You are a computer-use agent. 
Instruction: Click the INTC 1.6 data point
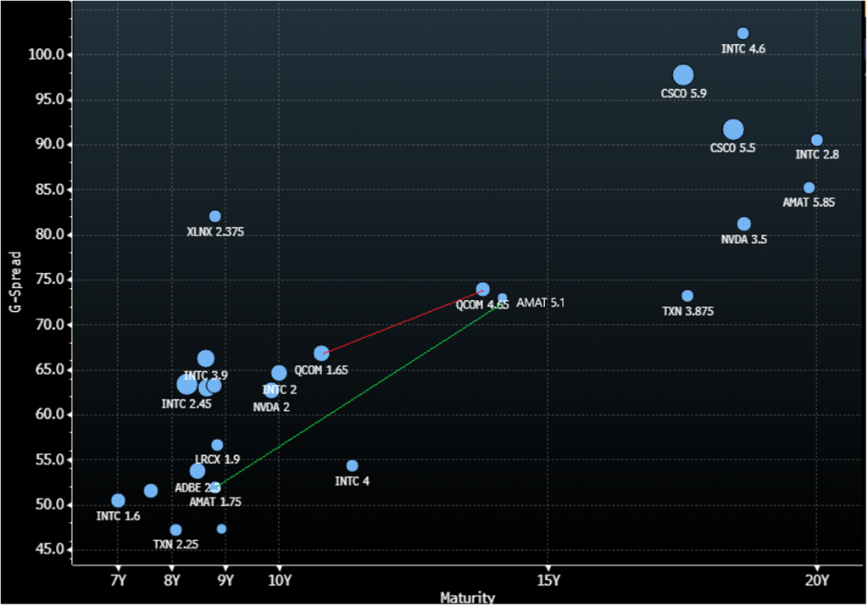coord(118,501)
